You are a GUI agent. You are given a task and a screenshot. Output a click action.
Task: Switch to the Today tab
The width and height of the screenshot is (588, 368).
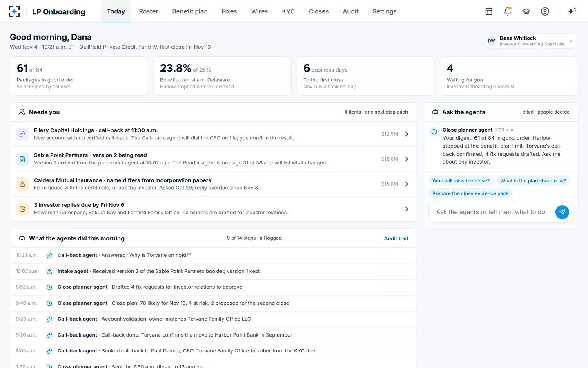[116, 11]
